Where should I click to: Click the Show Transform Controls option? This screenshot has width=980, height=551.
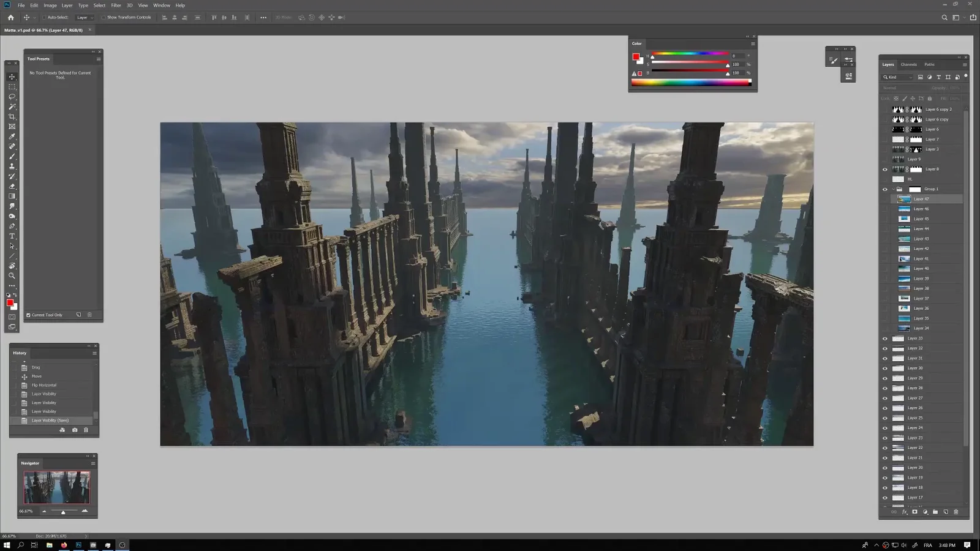pos(104,17)
